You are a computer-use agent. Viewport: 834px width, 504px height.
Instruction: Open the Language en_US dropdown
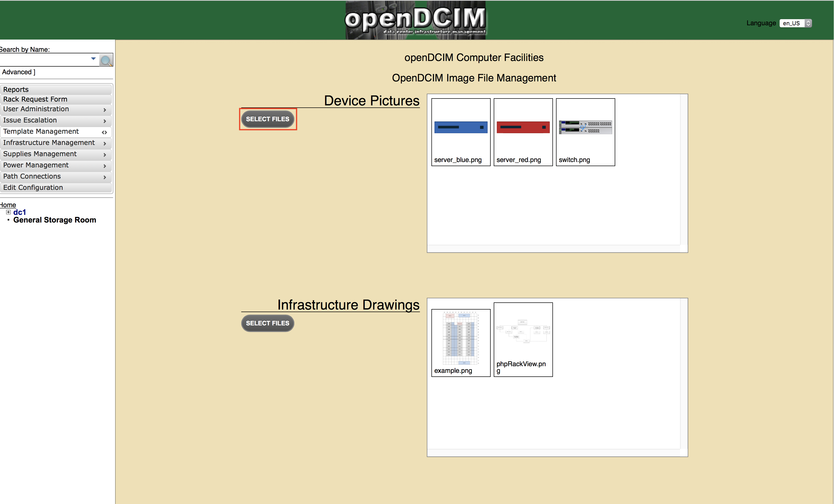(795, 23)
